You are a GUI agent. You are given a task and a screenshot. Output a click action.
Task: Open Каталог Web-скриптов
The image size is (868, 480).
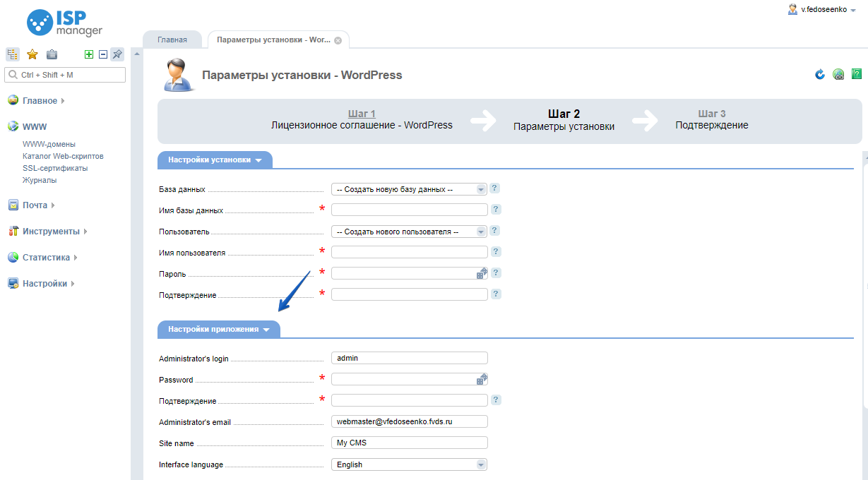[63, 156]
